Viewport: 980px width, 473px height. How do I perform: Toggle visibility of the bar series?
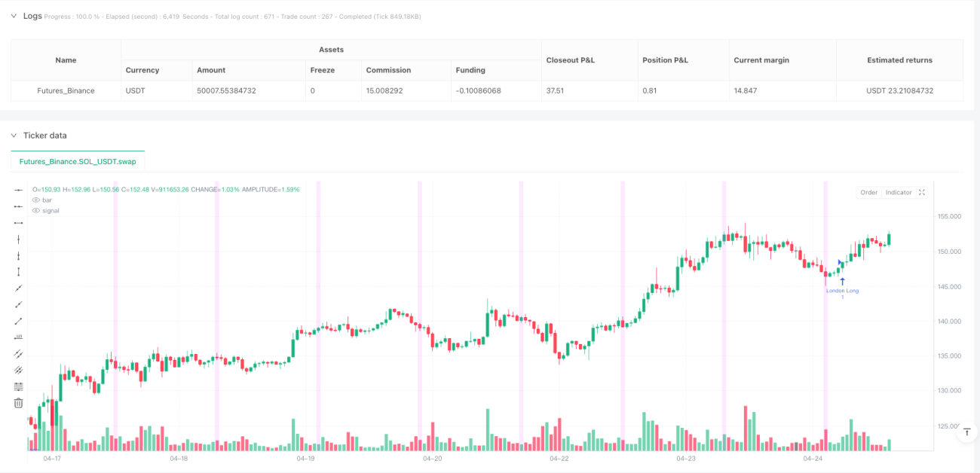pos(35,200)
